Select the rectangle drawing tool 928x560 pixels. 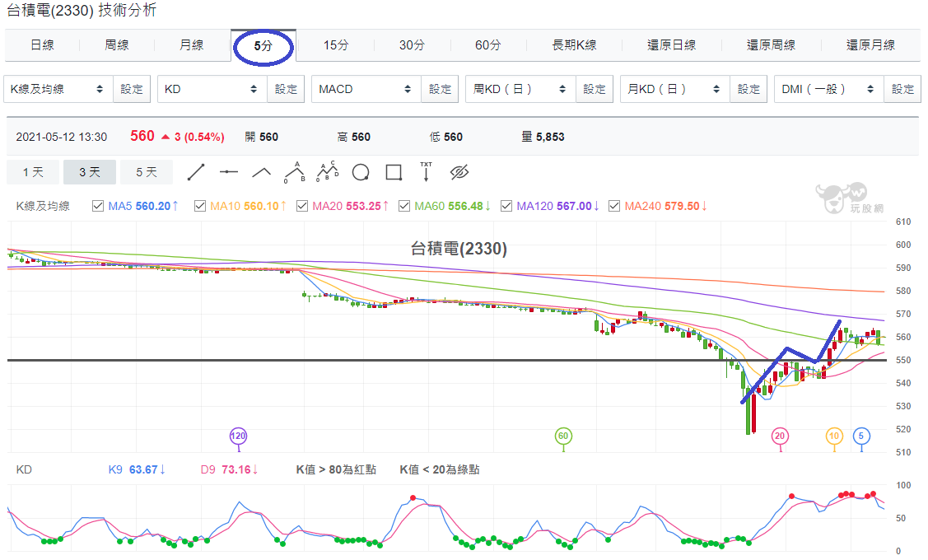click(x=394, y=172)
